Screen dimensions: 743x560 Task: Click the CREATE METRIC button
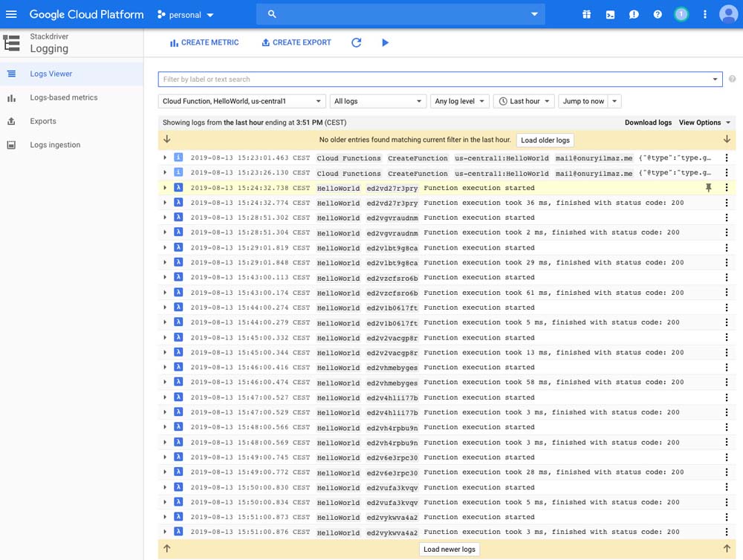tap(204, 42)
